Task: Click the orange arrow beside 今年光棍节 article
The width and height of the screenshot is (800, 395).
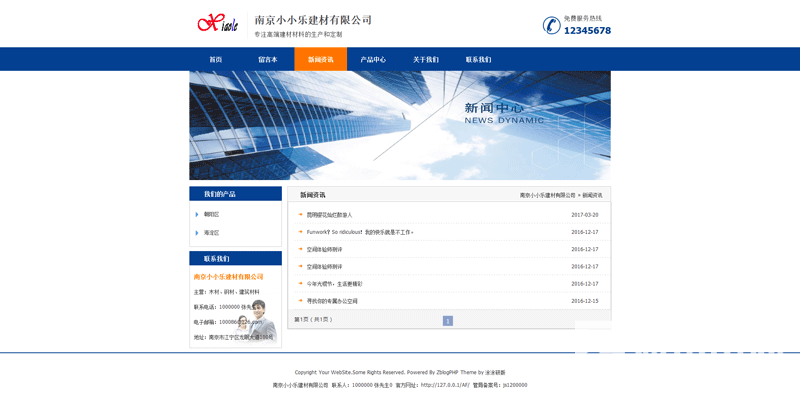Action: (x=301, y=283)
